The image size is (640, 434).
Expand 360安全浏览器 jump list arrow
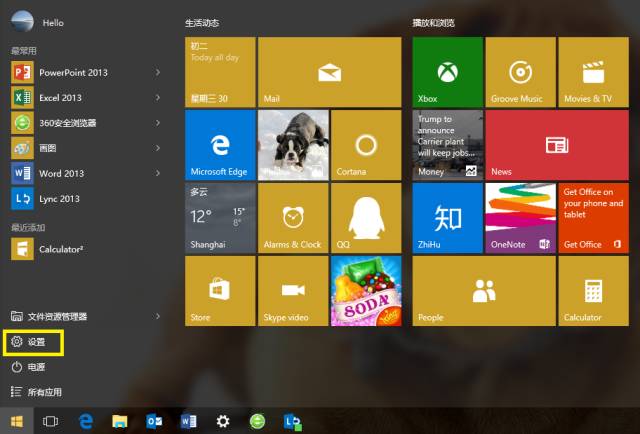158,123
